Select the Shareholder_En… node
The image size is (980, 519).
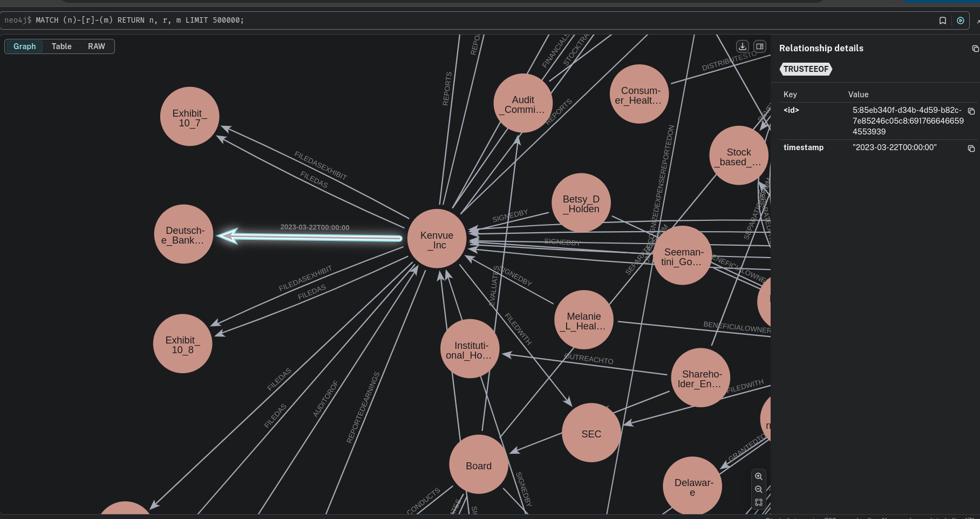(x=700, y=378)
